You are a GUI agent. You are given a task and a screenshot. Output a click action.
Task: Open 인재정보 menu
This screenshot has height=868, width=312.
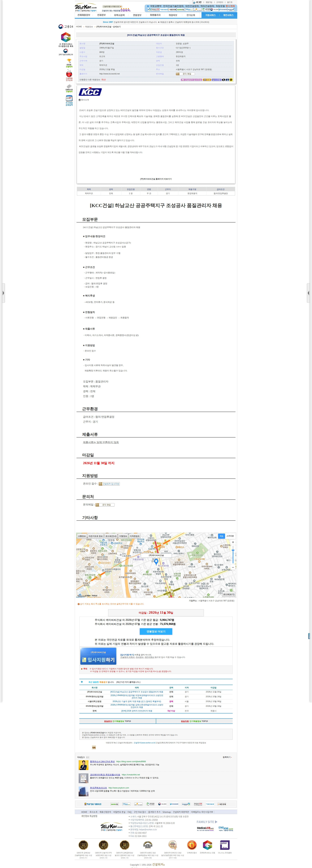coord(101,15)
